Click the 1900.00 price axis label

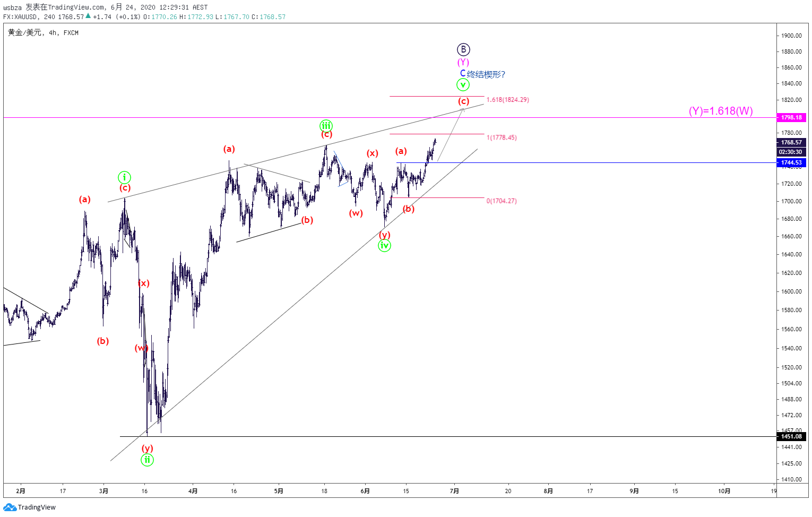(791, 36)
